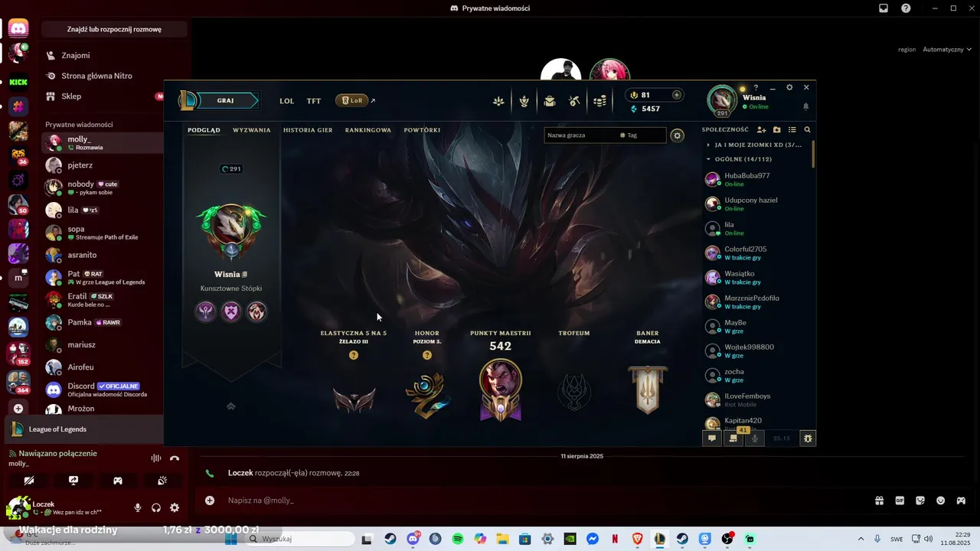
Task: Click the Spotify icon on Windows taskbar
Action: pyautogui.click(x=458, y=539)
